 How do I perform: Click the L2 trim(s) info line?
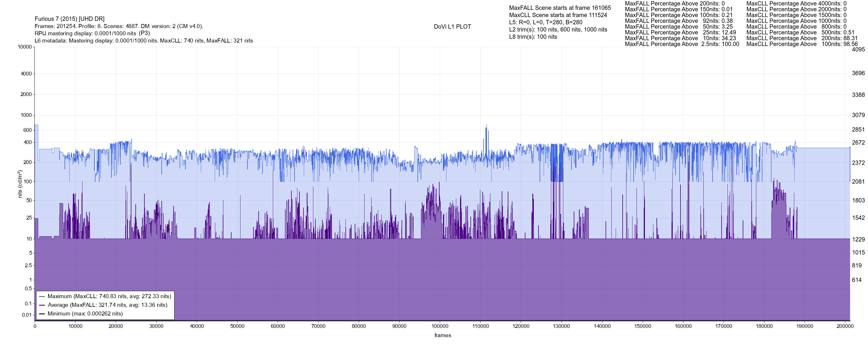tap(558, 30)
